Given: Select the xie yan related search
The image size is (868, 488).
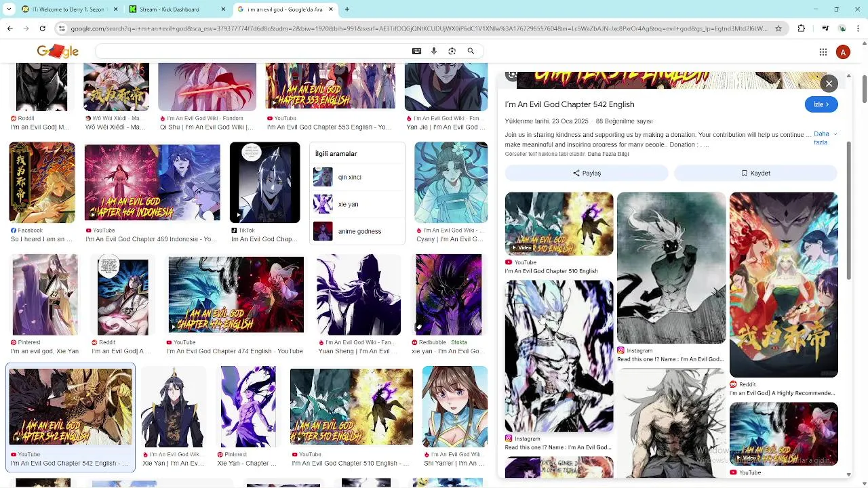Looking at the screenshot, I should point(357,204).
